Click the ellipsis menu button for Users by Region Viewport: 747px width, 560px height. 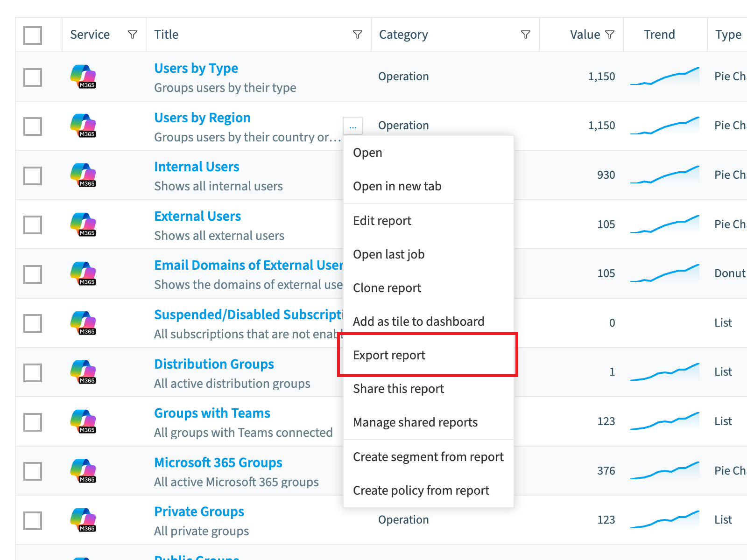tap(353, 126)
